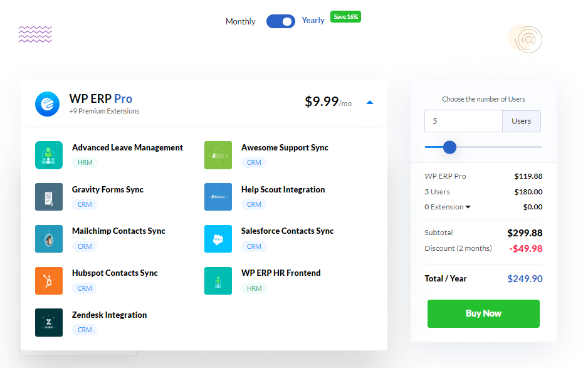The height and width of the screenshot is (368, 588).
Task: Open the Advanced Leave Management title
Action: point(127,148)
